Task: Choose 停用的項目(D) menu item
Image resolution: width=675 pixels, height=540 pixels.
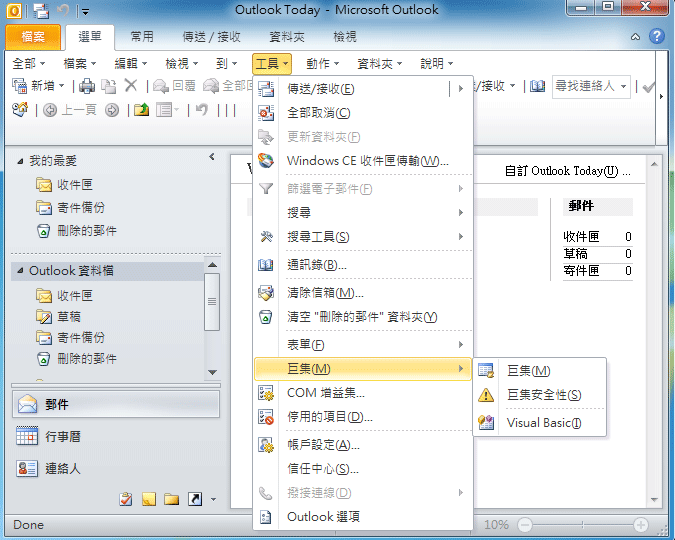Action: click(x=362, y=417)
